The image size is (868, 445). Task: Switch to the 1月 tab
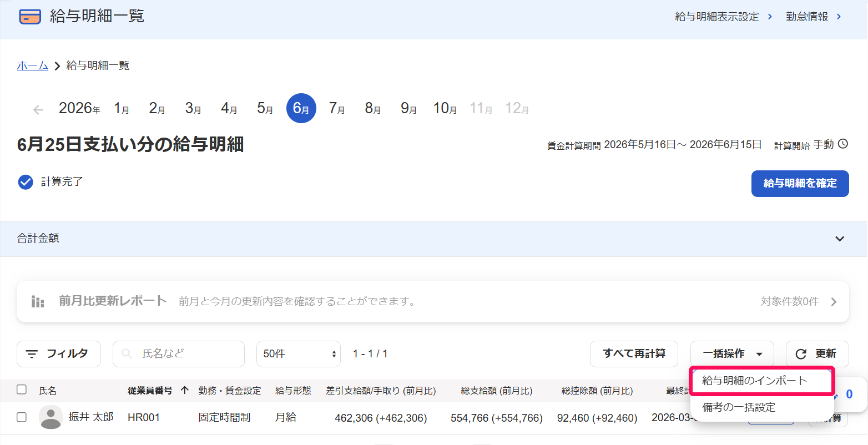(x=122, y=108)
